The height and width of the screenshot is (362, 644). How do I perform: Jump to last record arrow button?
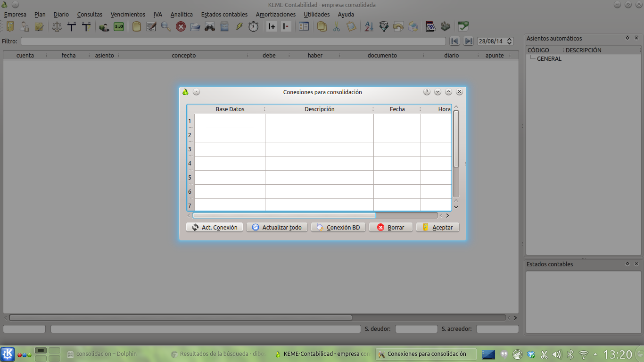pos(468,41)
